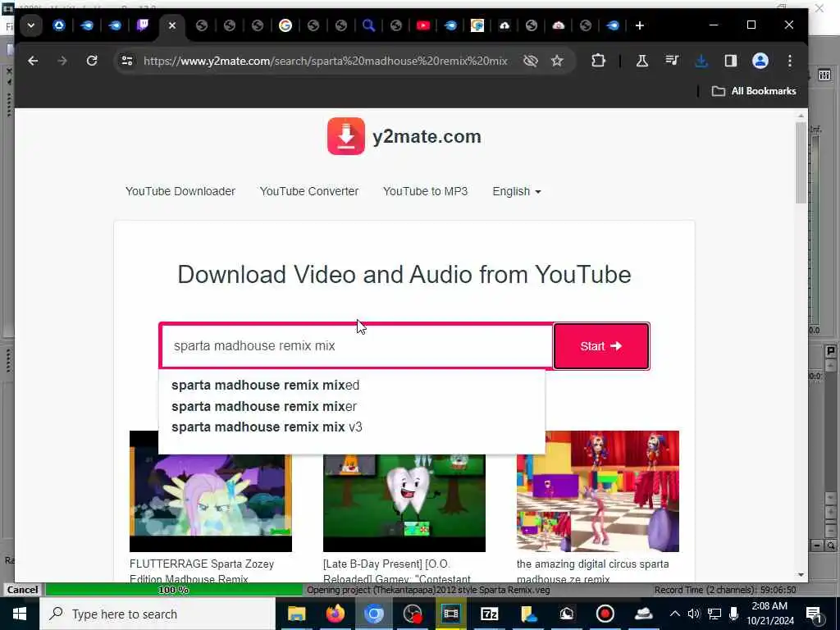
Task: Open File Explorer from the taskbar
Action: tap(296, 614)
